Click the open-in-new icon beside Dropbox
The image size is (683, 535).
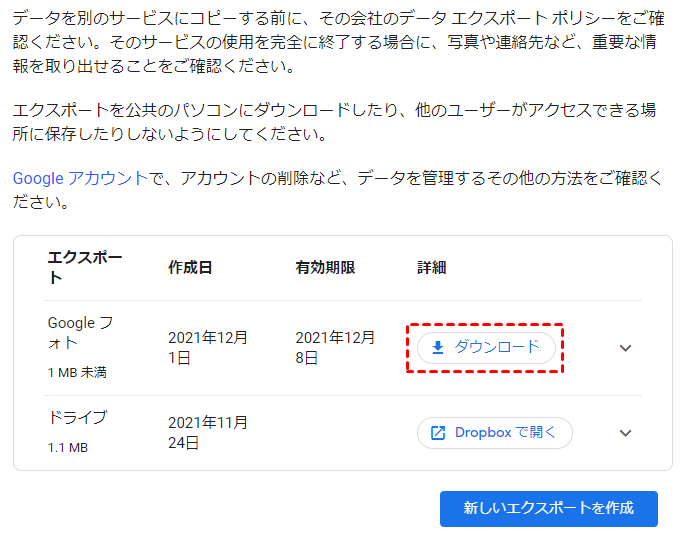tap(438, 433)
